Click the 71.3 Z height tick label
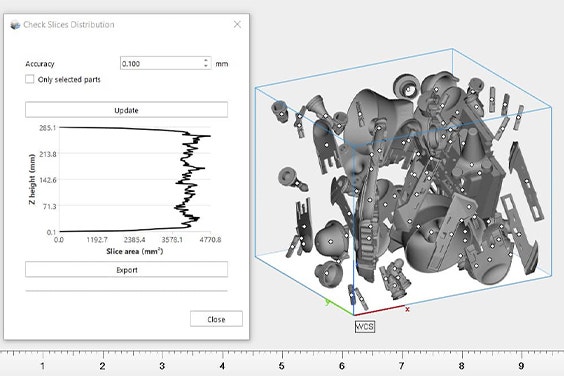564x376 pixels. [x=49, y=206]
